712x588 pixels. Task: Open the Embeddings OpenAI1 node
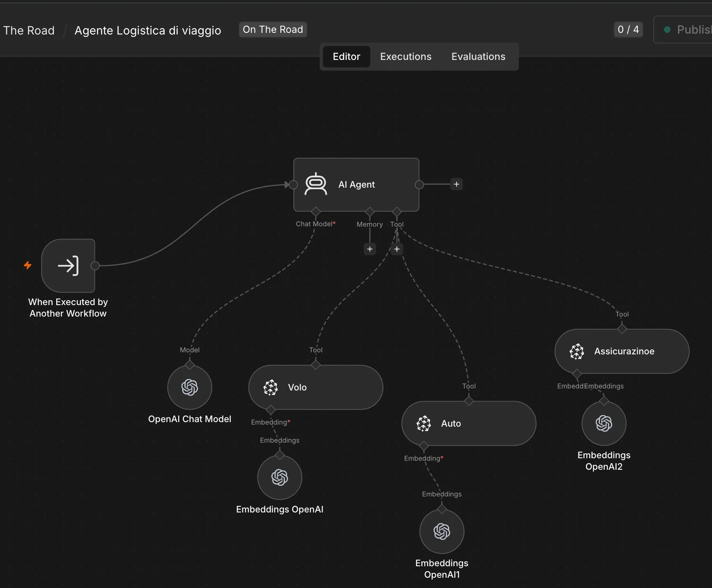(x=442, y=531)
